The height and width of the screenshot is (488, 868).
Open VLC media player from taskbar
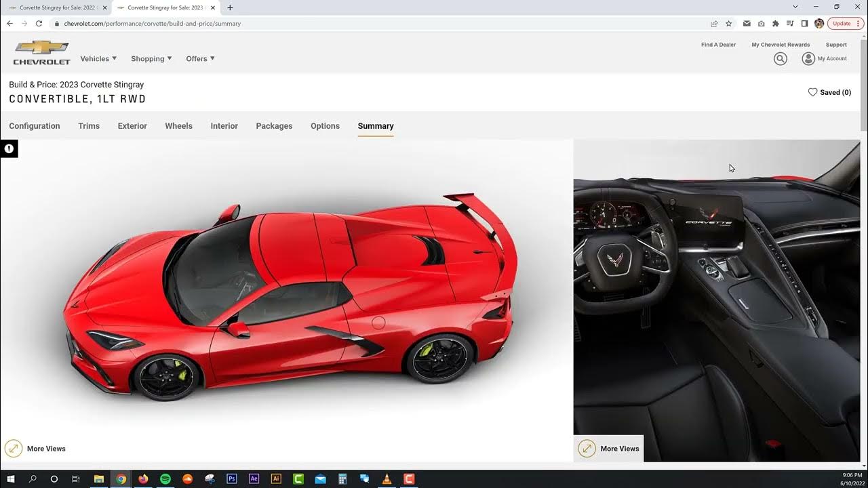coord(387,479)
